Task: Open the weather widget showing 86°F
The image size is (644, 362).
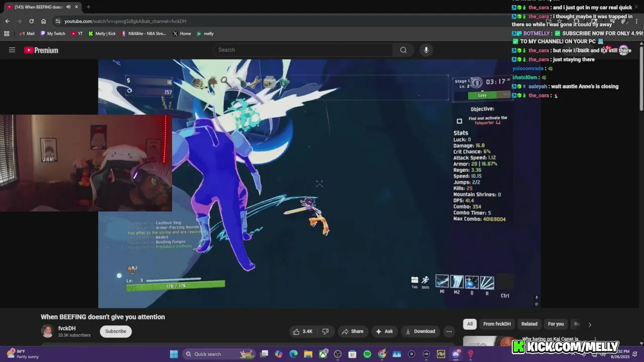Action: coord(23,354)
